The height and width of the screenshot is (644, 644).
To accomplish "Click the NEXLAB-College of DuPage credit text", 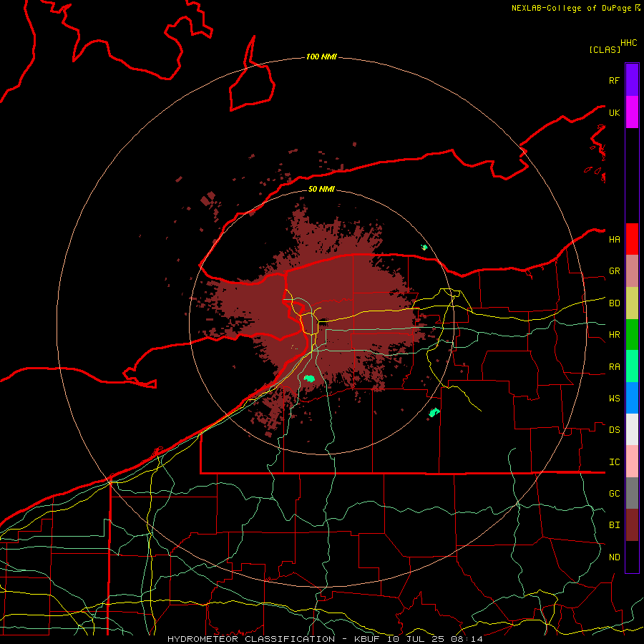I will click(571, 8).
